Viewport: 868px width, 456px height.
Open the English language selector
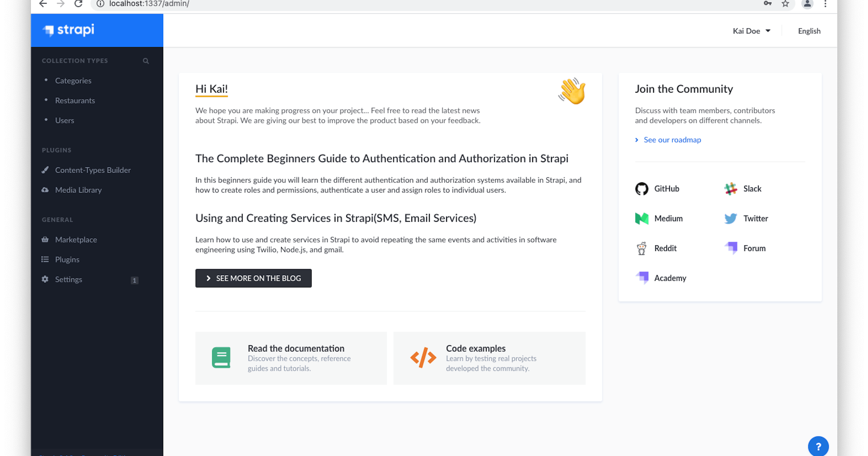point(809,31)
